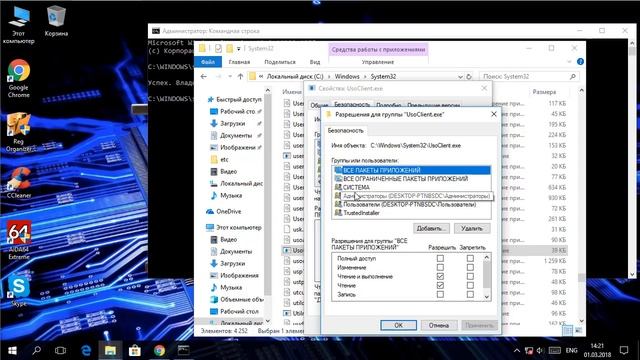Open the Поделиться ribbon tab
Screen dimensions: 640x360
point(280,62)
